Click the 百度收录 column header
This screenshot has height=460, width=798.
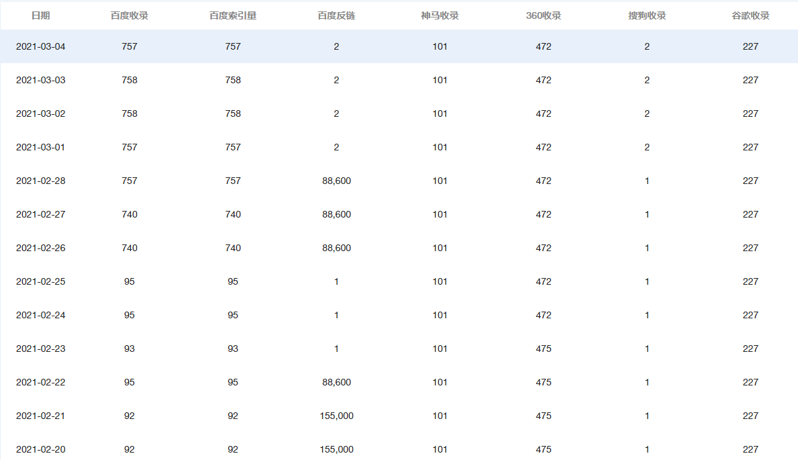pyautogui.click(x=129, y=17)
